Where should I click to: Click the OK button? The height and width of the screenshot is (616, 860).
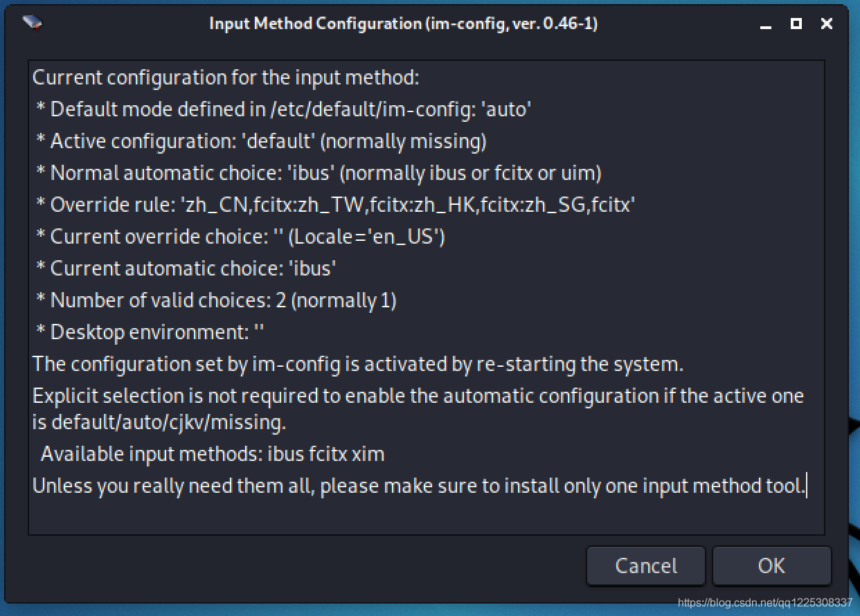[x=771, y=565]
